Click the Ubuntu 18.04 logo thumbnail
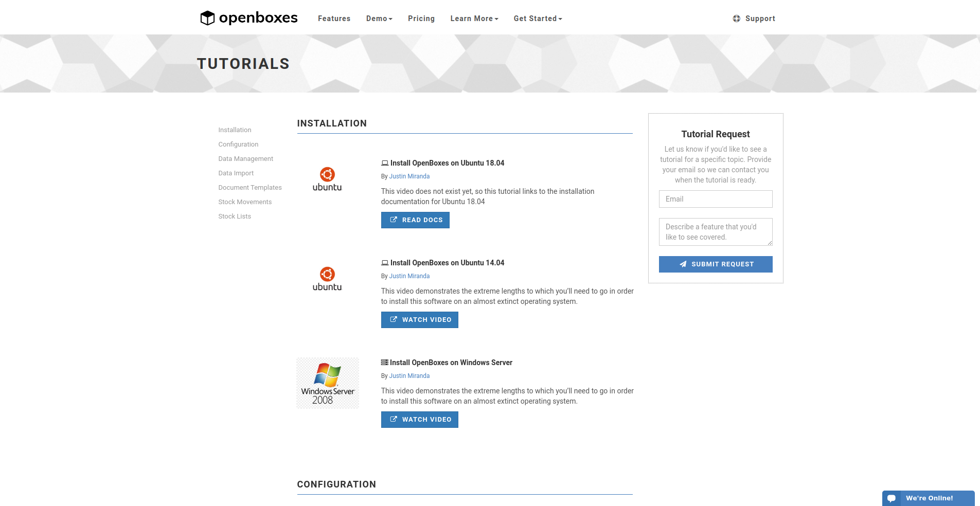The image size is (980, 506). (327, 179)
